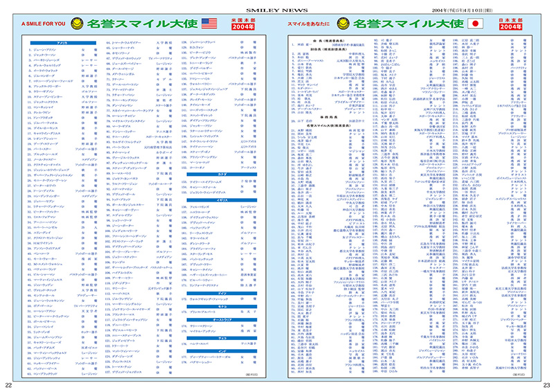554x392 pixels.
Task: Click the '日本支部' label
Action: (x=510, y=20)
